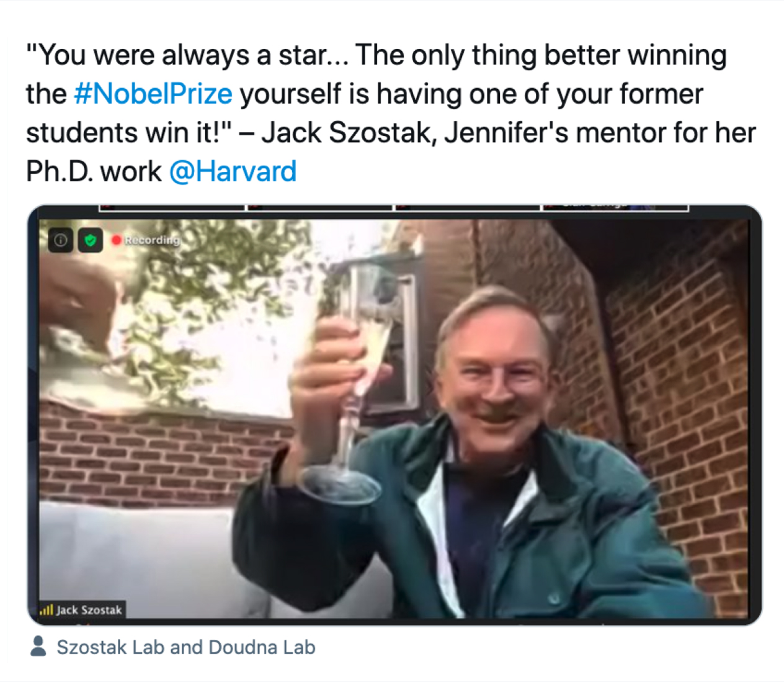Select the fourth participant thumbnail in top strip
Image resolution: width=784 pixels, height=682 pixels.
click(x=615, y=208)
